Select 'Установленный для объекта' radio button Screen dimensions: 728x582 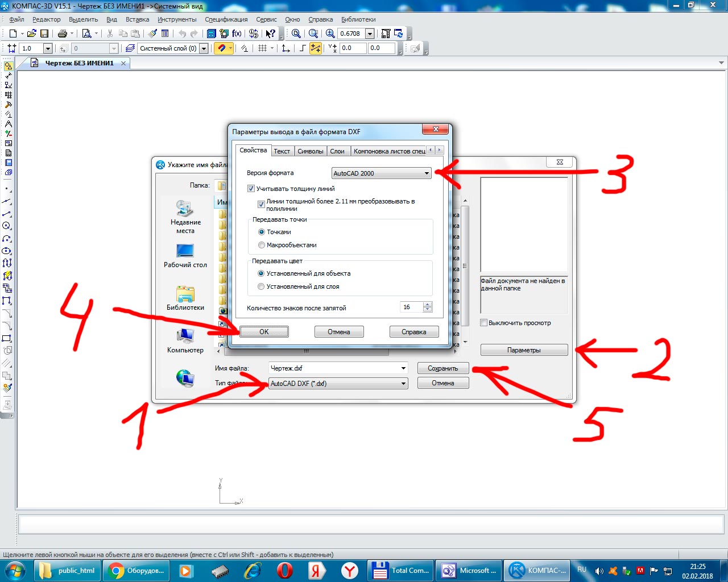coord(261,273)
